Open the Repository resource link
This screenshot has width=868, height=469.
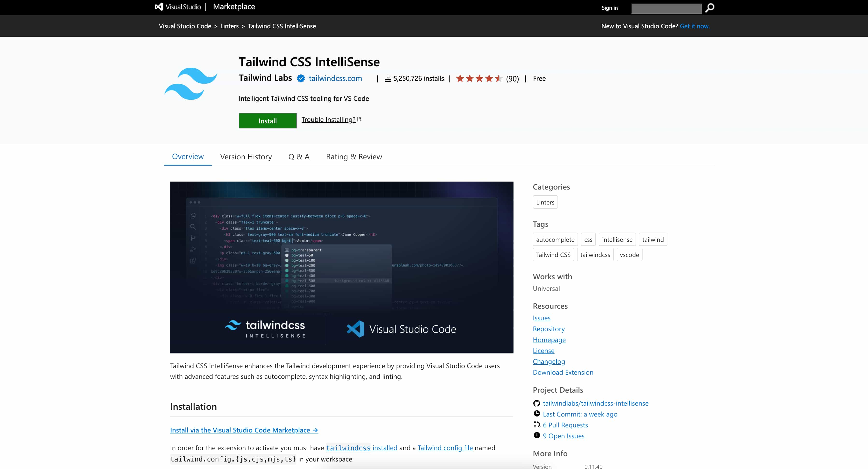549,329
